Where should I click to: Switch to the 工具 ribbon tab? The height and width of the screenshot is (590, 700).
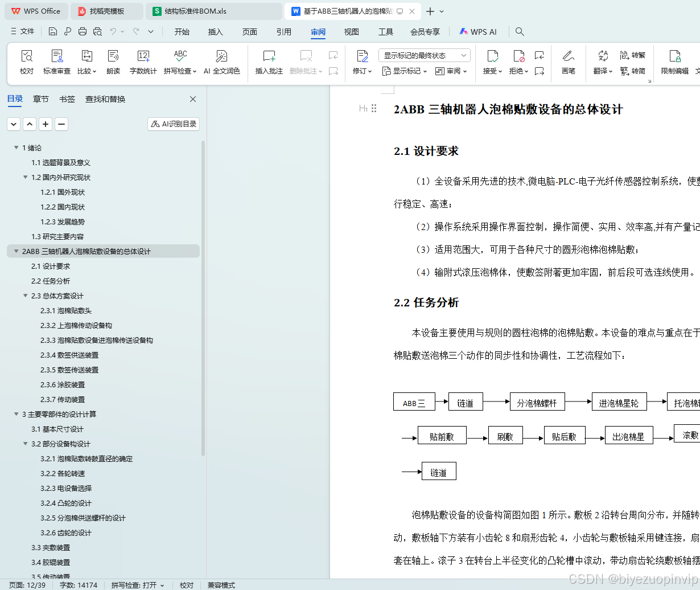[x=386, y=32]
